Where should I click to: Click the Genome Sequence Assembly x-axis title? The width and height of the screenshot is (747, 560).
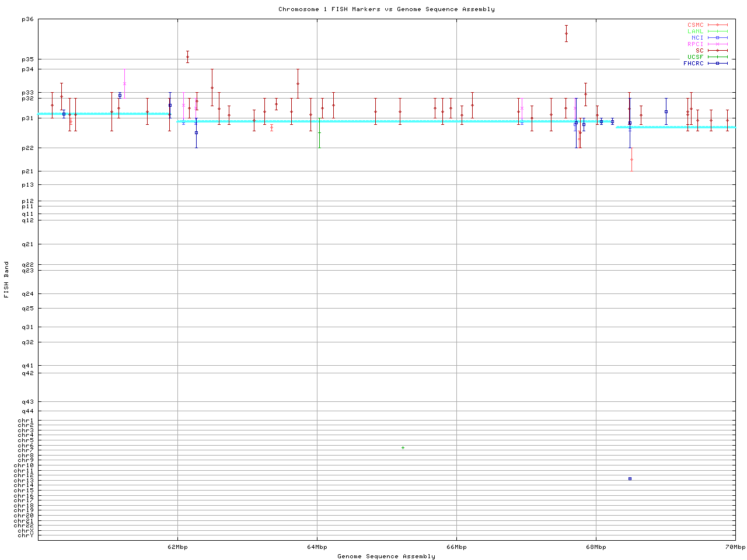point(386,556)
